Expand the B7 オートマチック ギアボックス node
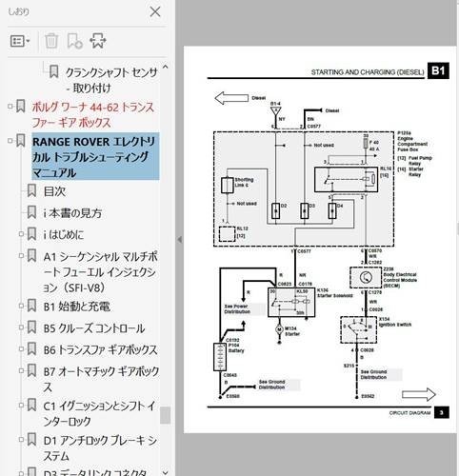The image size is (459, 476). coord(21,370)
